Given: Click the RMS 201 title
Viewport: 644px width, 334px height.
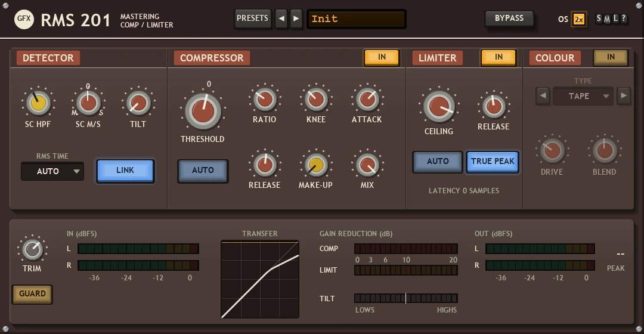Looking at the screenshot, I should click(76, 20).
